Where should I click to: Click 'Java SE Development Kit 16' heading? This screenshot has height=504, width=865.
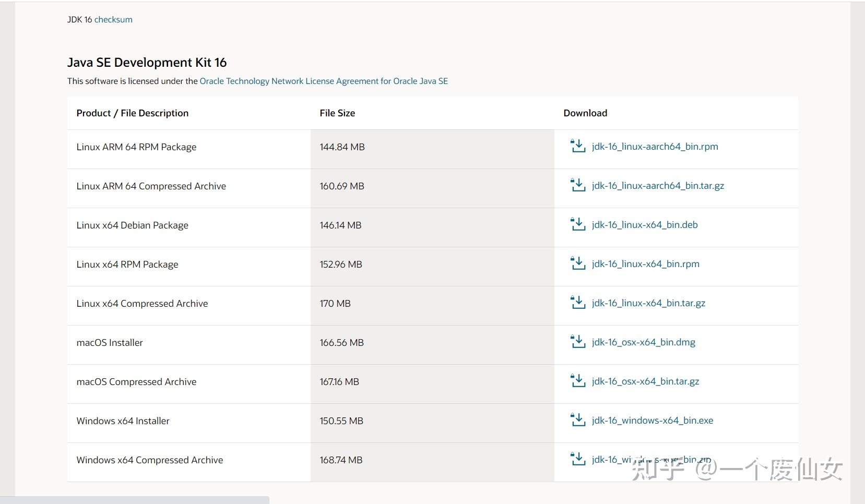(x=147, y=63)
